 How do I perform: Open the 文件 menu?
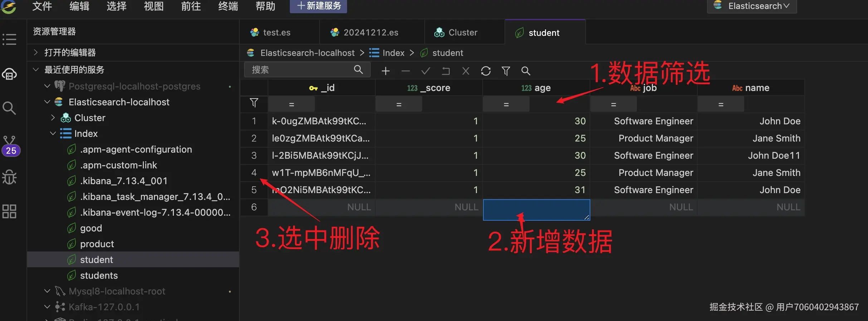[42, 6]
